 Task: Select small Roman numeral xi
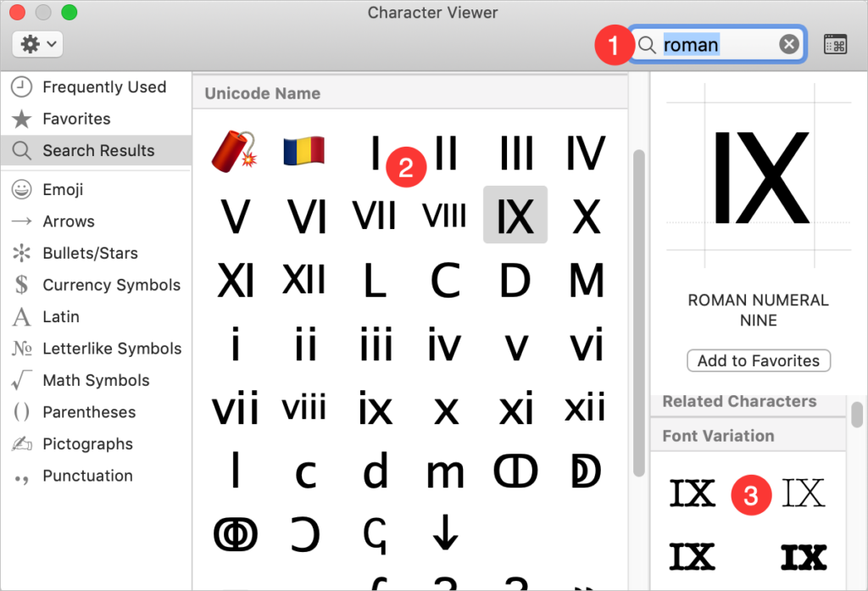pos(516,408)
